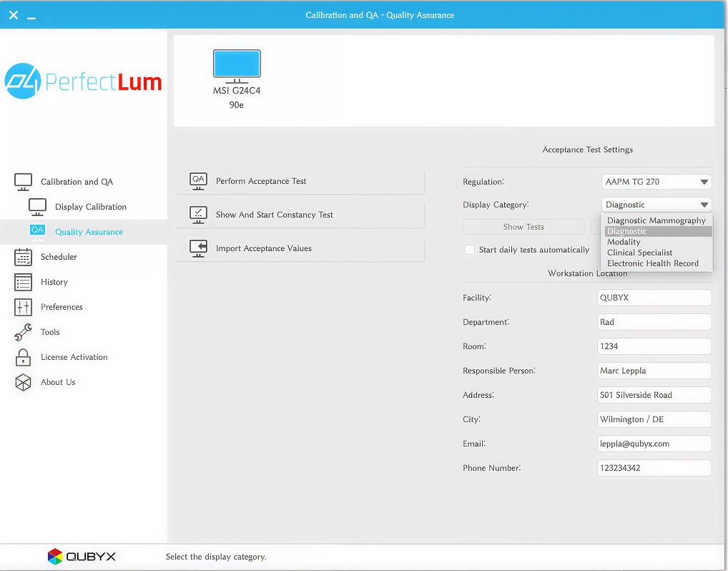This screenshot has height=571, width=728.
Task: Enable Start daily tests automatically checkbox
Action: pos(470,250)
